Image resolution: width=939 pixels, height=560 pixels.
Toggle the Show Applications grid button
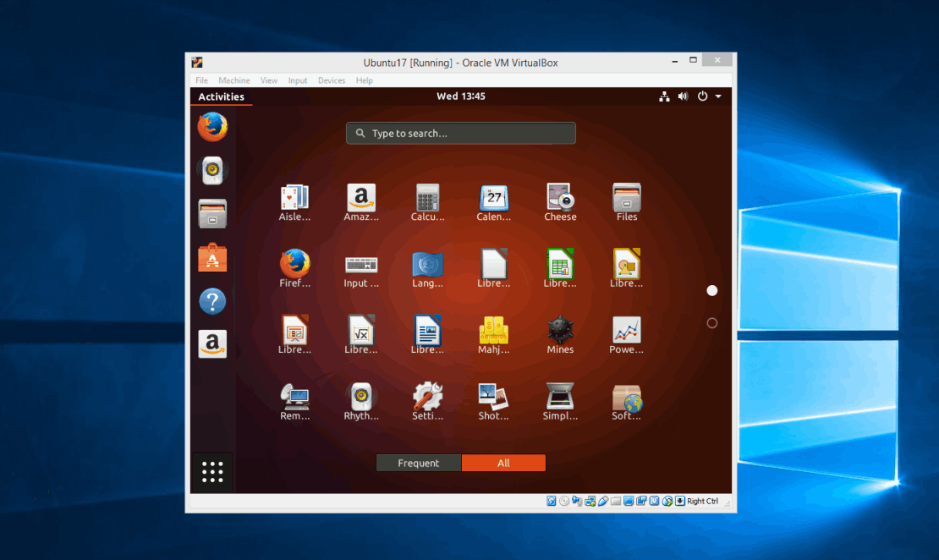(212, 472)
